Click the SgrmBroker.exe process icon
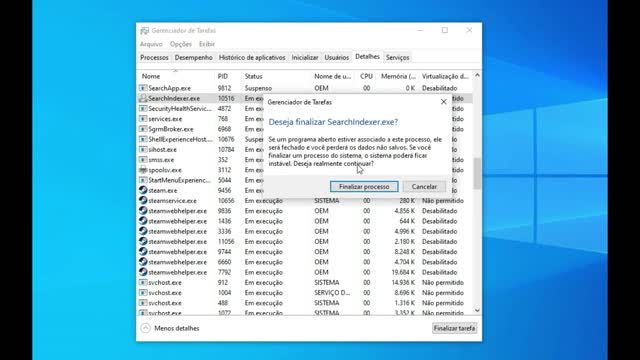 click(143, 129)
